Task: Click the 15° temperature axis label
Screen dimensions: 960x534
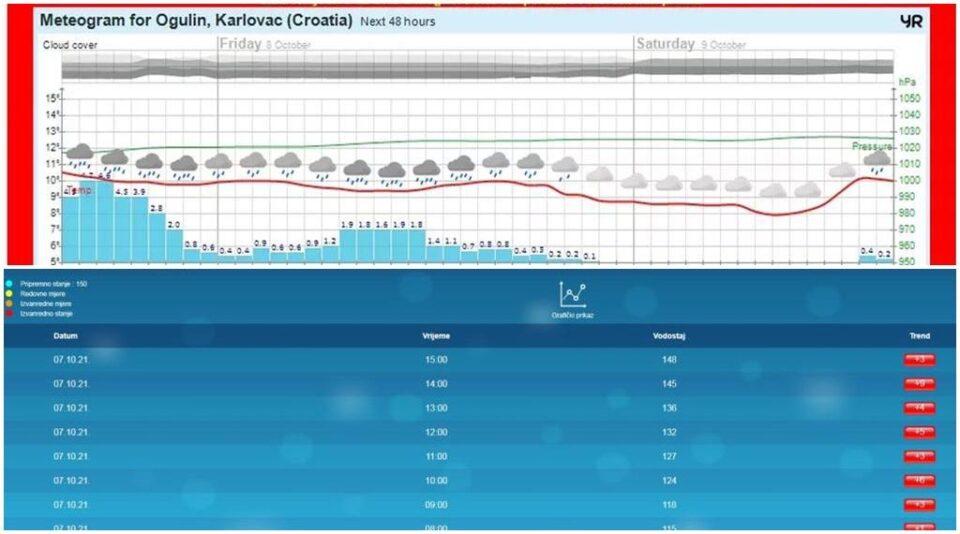Action: pos(52,99)
